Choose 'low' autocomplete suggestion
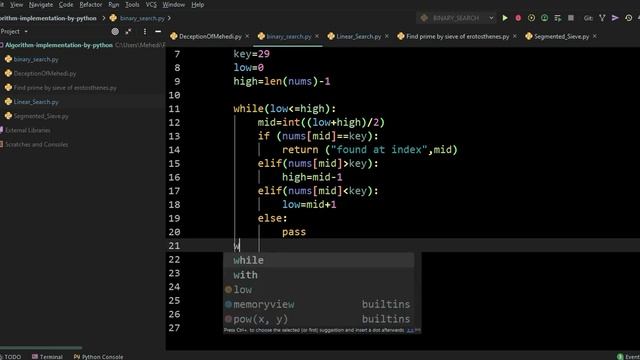Screen dimensions: 640x360 tap(318, 289)
